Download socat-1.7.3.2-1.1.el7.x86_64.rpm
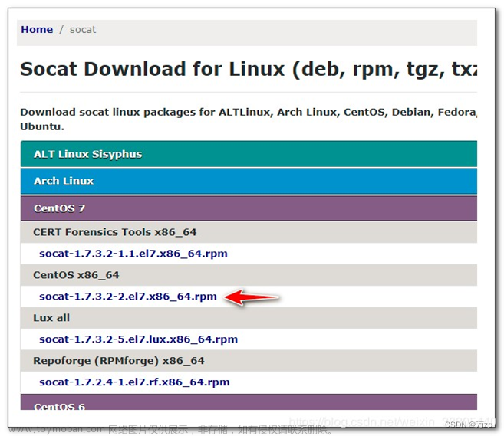The width and height of the screenshot is (504, 436). 133,254
